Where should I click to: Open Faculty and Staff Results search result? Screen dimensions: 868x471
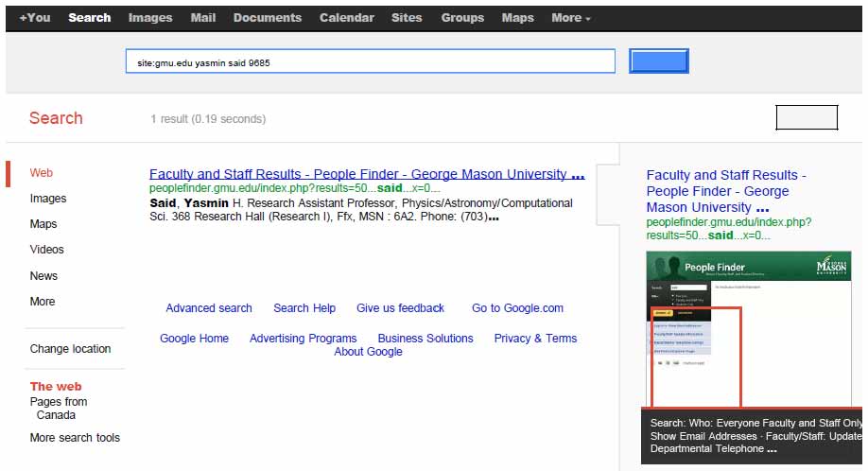coord(358,174)
